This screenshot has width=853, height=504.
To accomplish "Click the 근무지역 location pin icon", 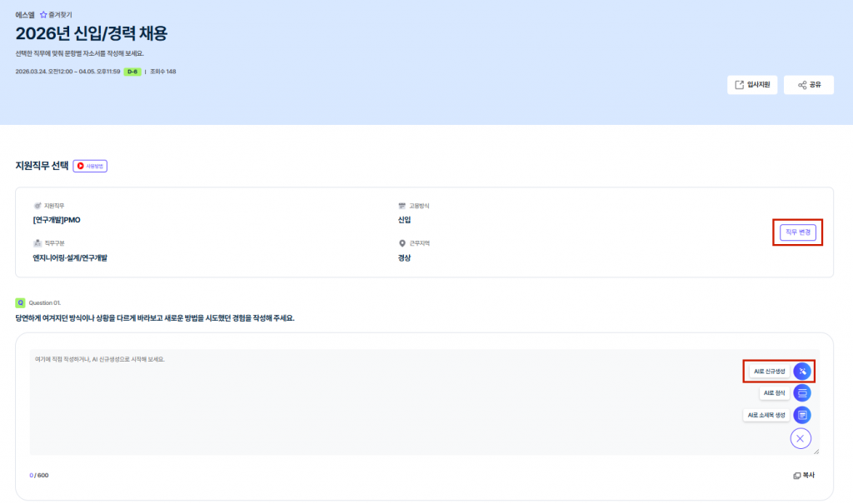I will pyautogui.click(x=402, y=243).
